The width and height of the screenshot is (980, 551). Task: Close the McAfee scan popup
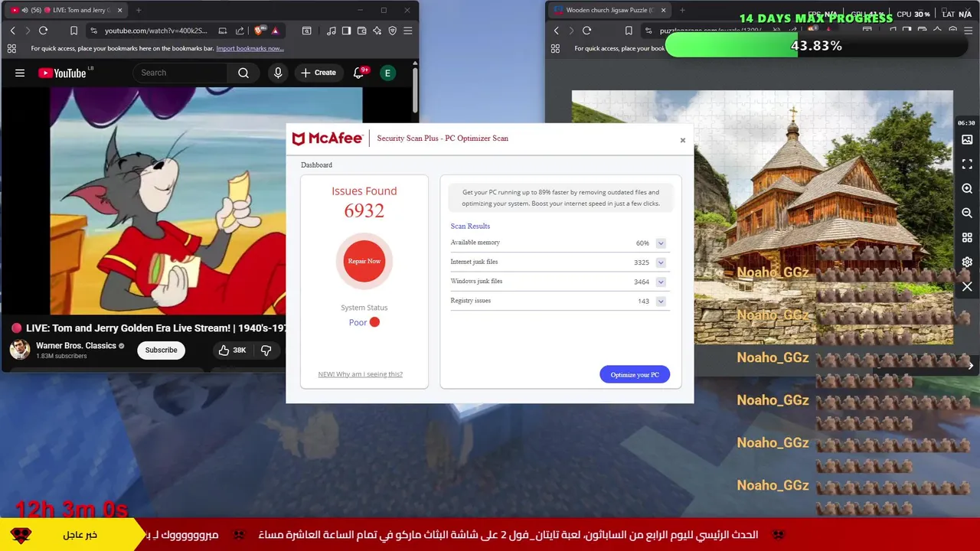683,140
